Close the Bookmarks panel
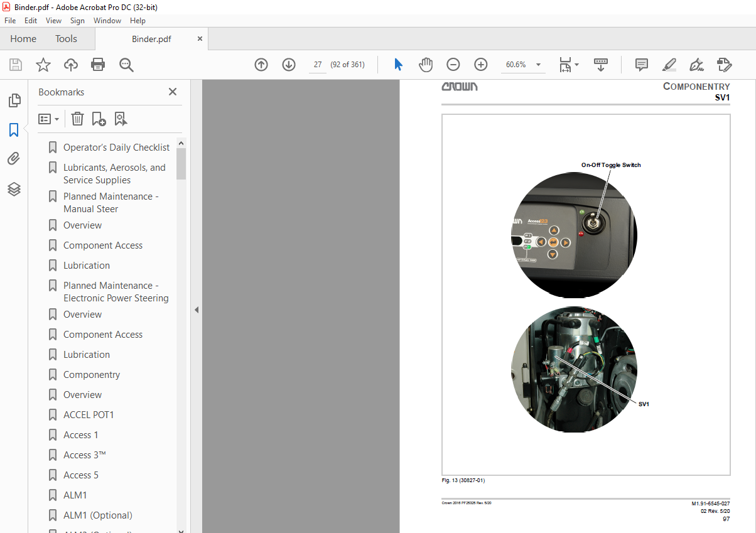The image size is (756, 533). pos(173,92)
